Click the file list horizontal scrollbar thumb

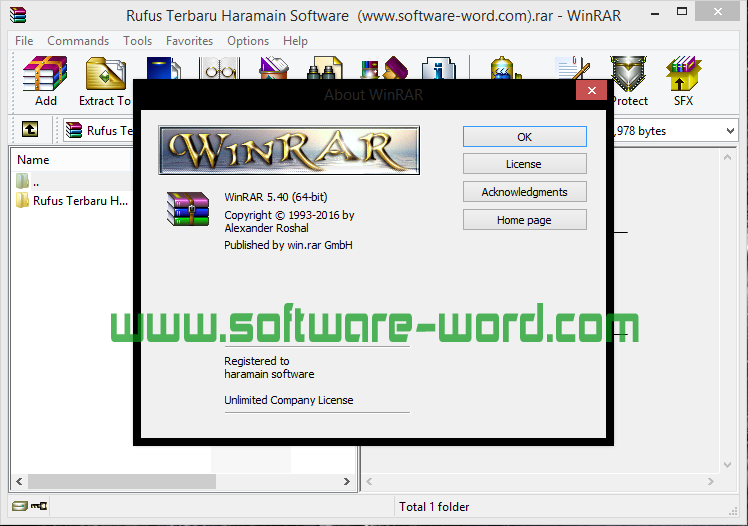coord(122,481)
